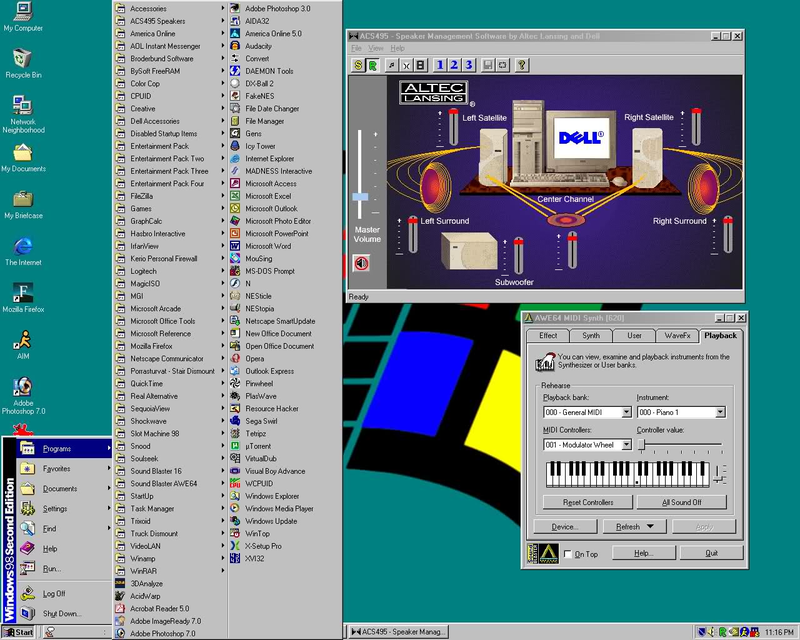
Task: Click the yellow speaker volume tray icon
Action: coord(712,632)
